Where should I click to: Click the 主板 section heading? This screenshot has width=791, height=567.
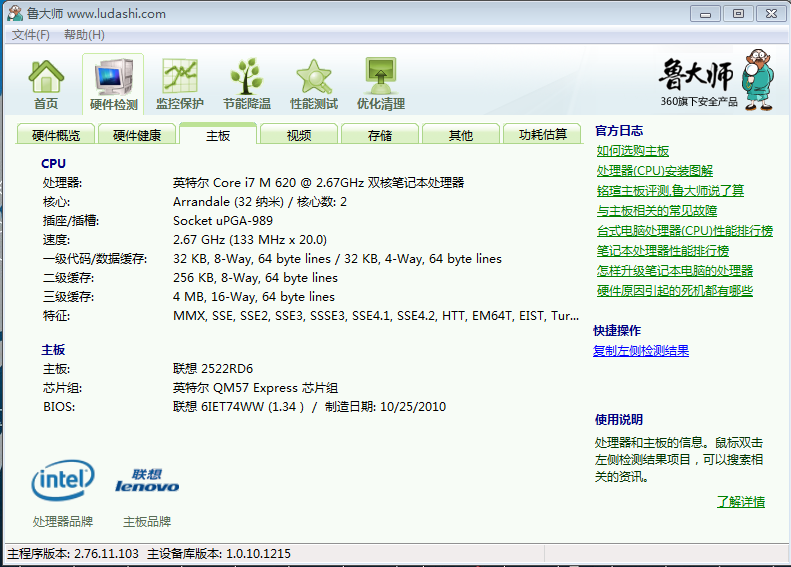coord(53,350)
